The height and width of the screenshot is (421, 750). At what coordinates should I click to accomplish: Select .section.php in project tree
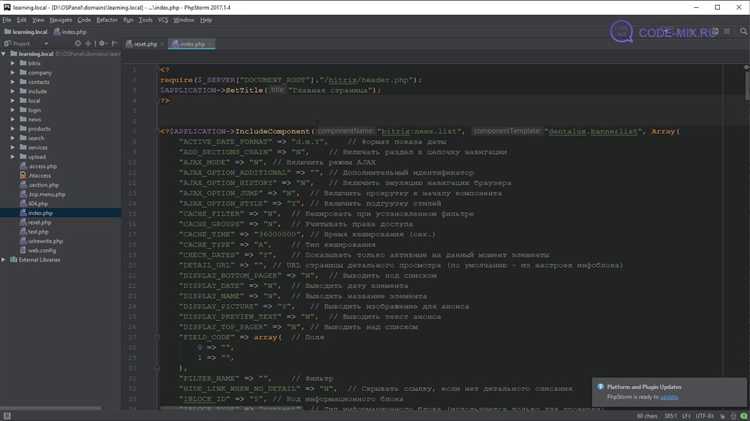pos(44,185)
